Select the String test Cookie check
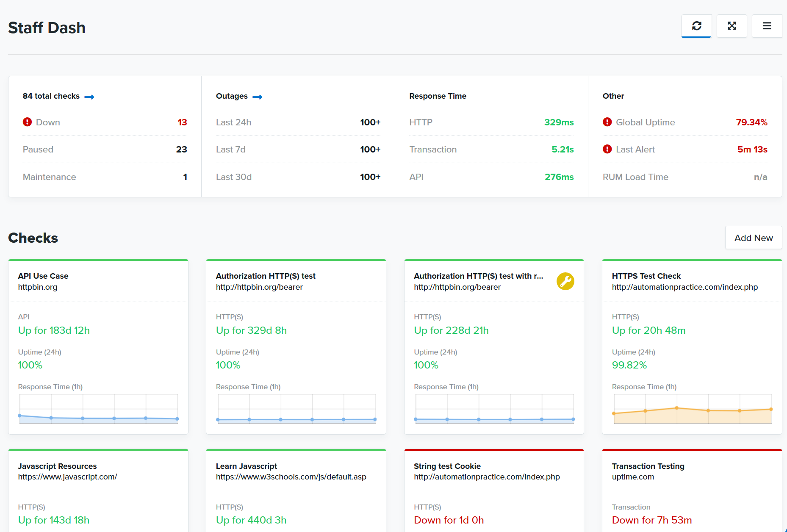This screenshot has height=532, width=787. click(447, 466)
